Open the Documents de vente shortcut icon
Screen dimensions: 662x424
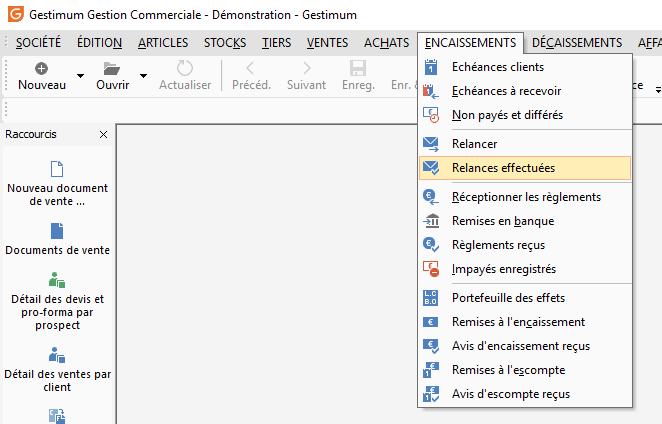click(x=57, y=231)
